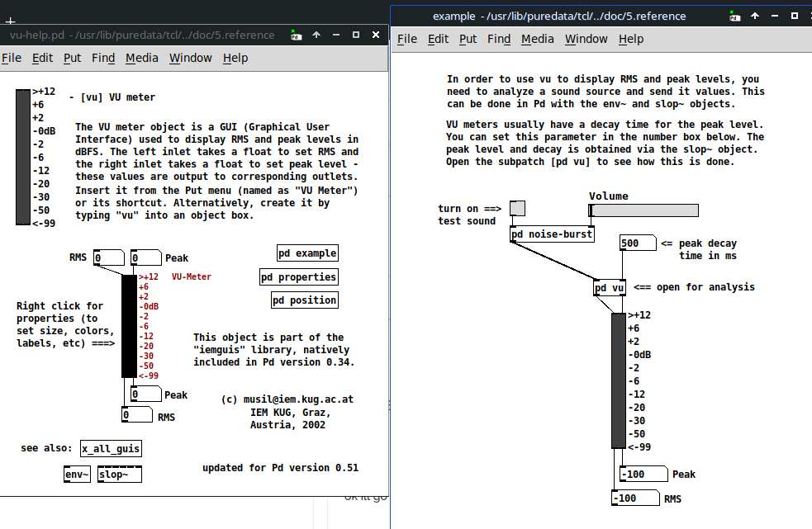Minimize the vu-help window
Screen dimensions: 812x529
[336, 35]
